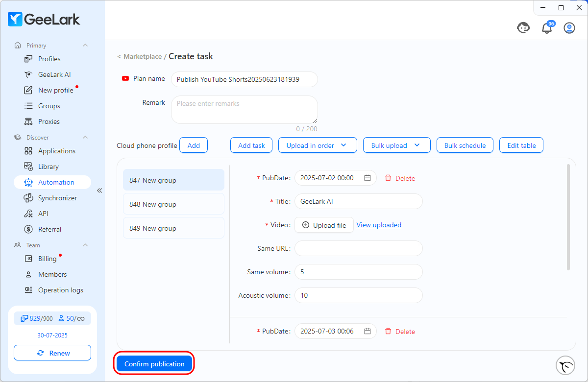Image resolution: width=588 pixels, height=382 pixels.
Task: Collapse the Discover section
Action: pos(85,137)
